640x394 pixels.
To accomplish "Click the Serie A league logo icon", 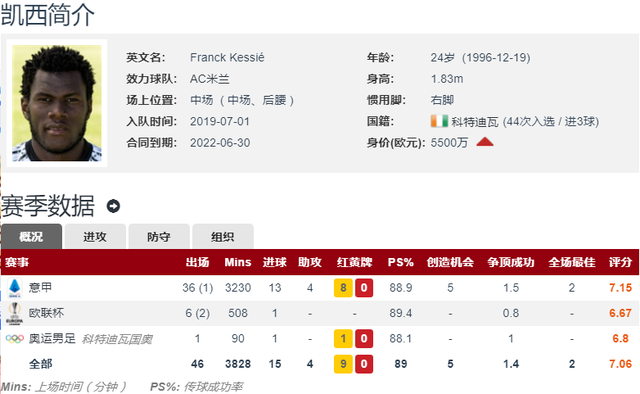I will click(x=15, y=288).
